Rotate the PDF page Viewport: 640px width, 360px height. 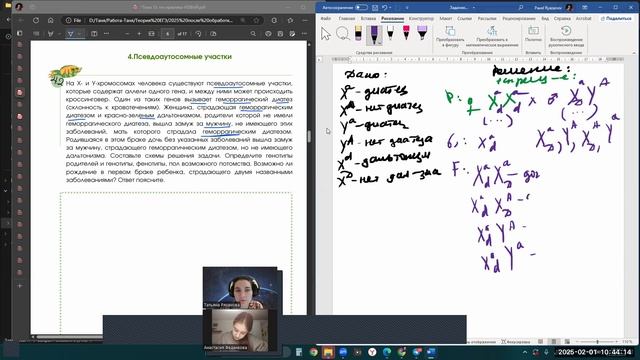click(198, 33)
